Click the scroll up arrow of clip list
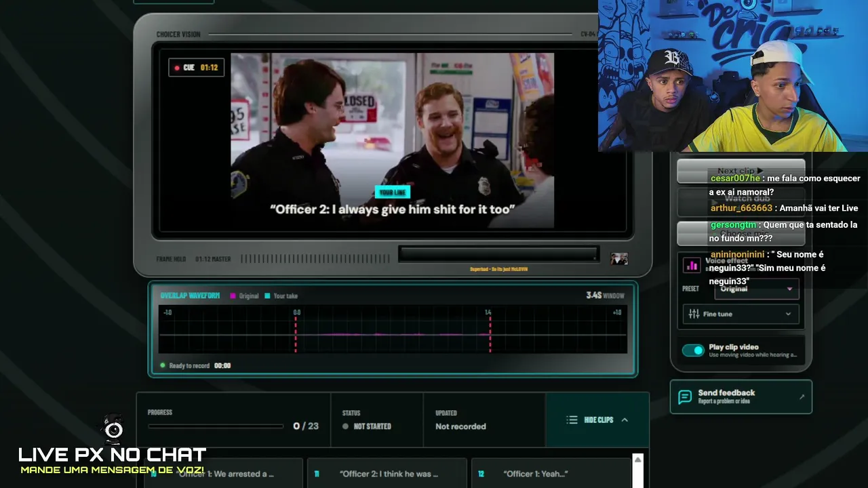868x488 pixels. pos(637,460)
